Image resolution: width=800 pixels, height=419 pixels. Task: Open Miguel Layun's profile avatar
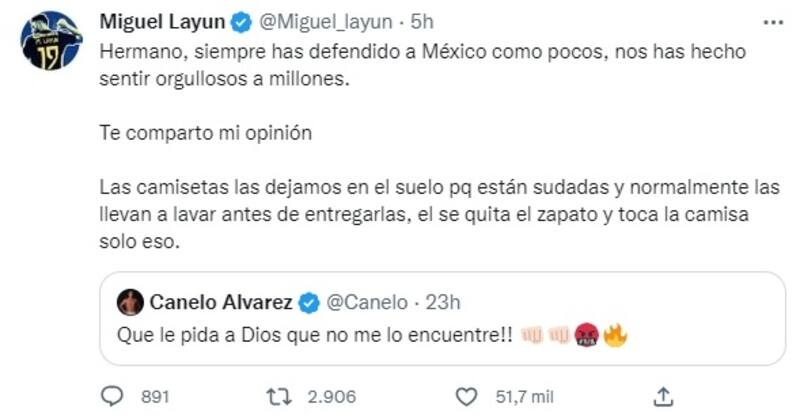pos(51,39)
